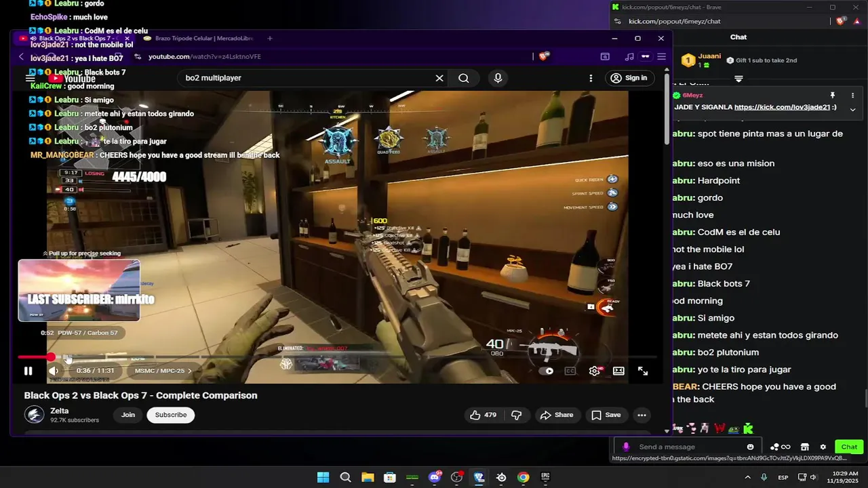Image resolution: width=868 pixels, height=488 pixels.
Task: Open Brave Shields in the YouTube window
Action: click(543, 57)
